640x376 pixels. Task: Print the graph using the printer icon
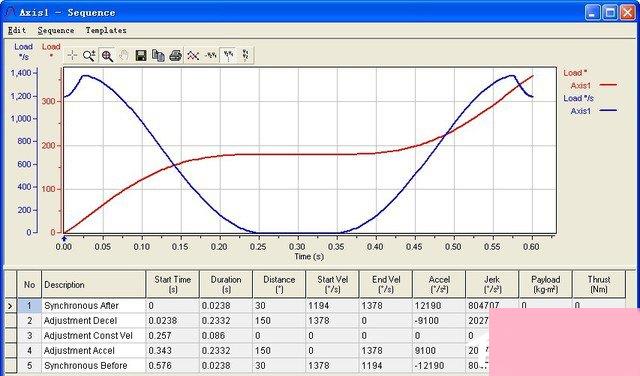[x=176, y=56]
